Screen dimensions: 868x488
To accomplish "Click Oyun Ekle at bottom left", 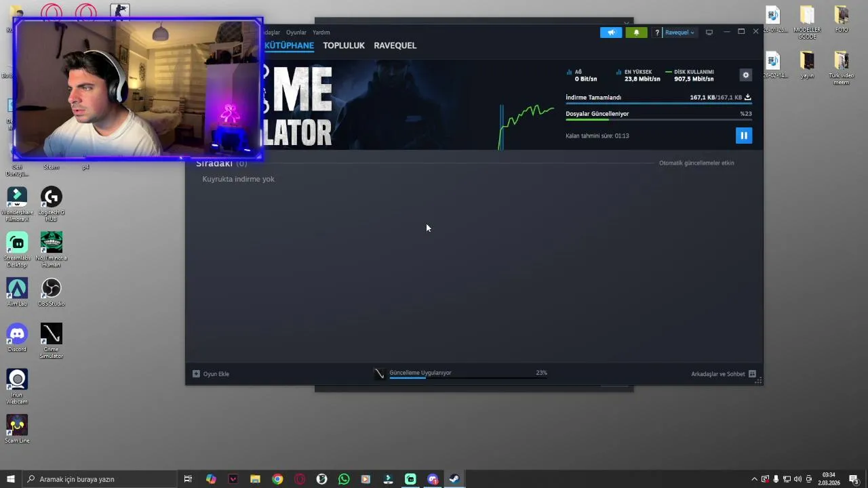I will click(211, 373).
